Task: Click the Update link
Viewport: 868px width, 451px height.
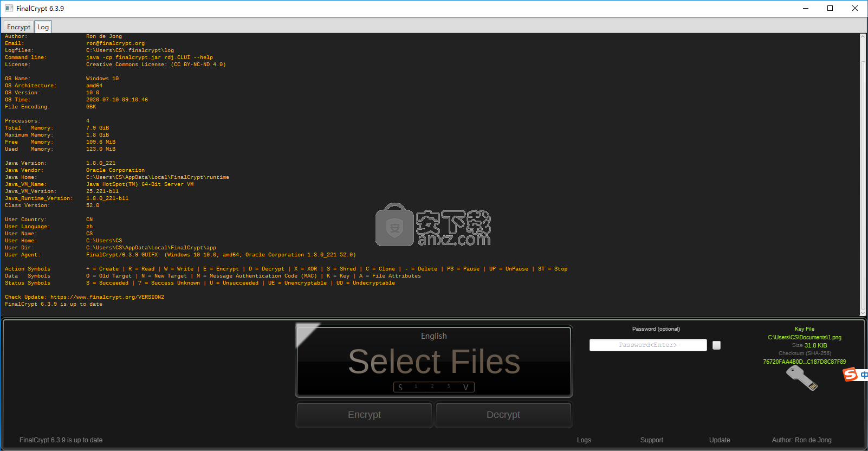Action: [x=720, y=440]
